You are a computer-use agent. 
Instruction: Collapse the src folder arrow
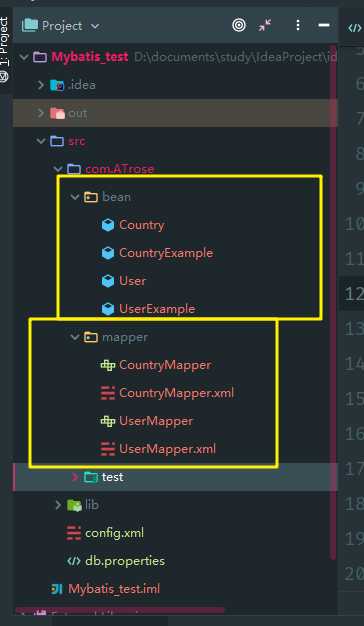click(x=41, y=141)
